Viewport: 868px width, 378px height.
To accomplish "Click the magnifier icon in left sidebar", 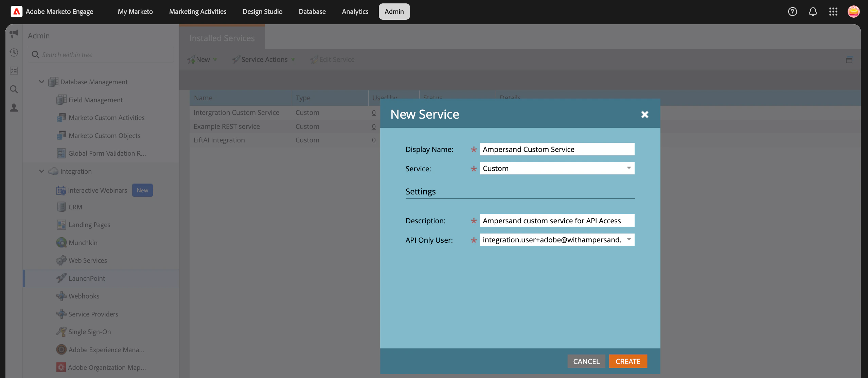I will click(x=14, y=89).
